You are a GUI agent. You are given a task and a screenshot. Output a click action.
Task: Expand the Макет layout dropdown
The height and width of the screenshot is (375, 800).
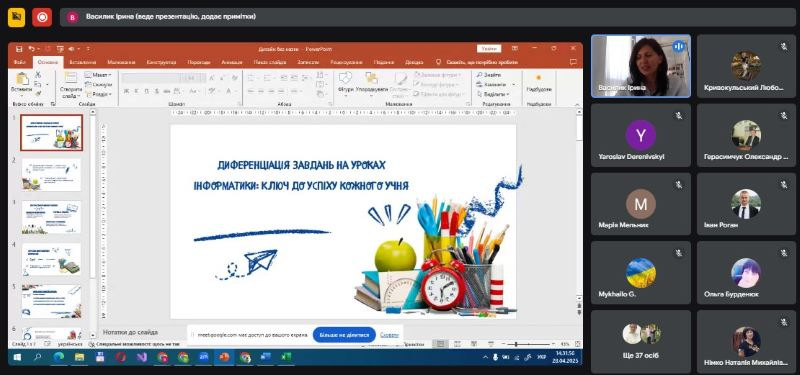coord(98,75)
